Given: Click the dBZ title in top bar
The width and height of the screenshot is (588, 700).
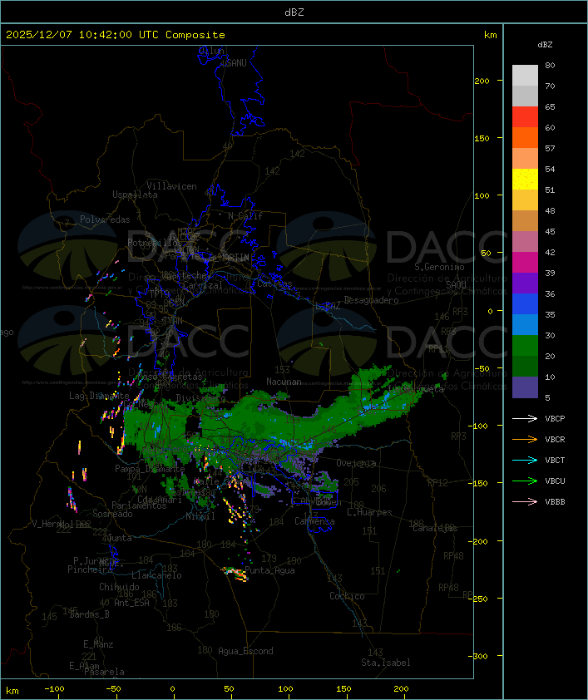Looking at the screenshot, I should (x=294, y=12).
